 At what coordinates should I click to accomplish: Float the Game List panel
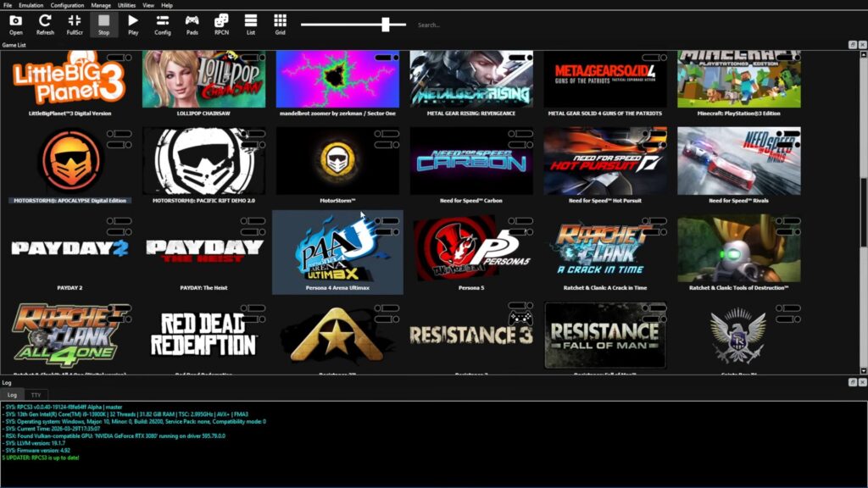click(852, 44)
